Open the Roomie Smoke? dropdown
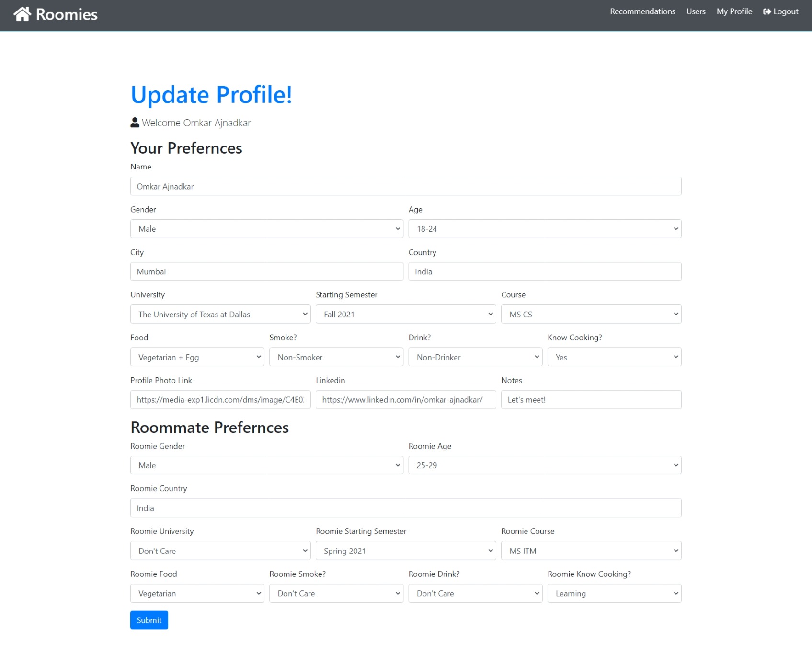Screen dimensions: 812x653 (x=336, y=593)
